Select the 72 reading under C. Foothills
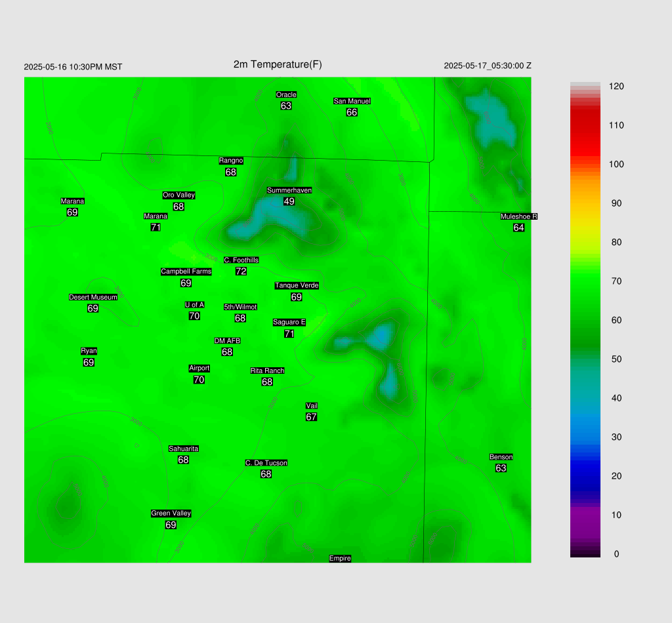 [241, 271]
